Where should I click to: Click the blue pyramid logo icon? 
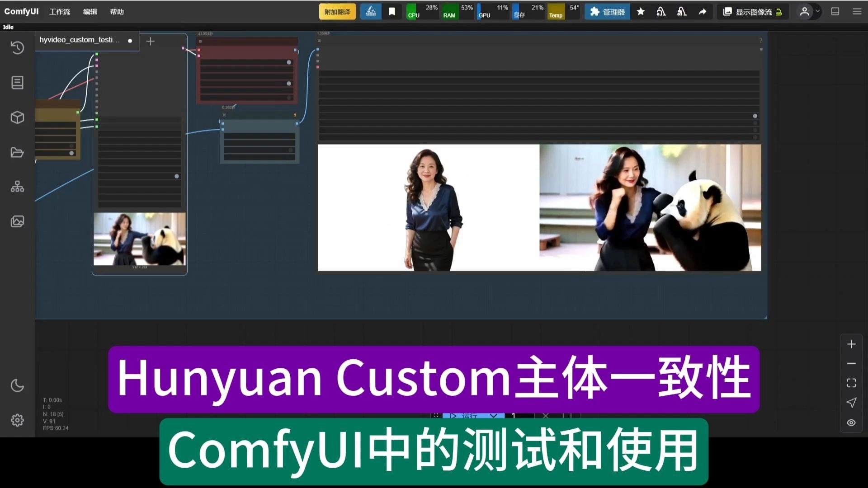point(371,12)
